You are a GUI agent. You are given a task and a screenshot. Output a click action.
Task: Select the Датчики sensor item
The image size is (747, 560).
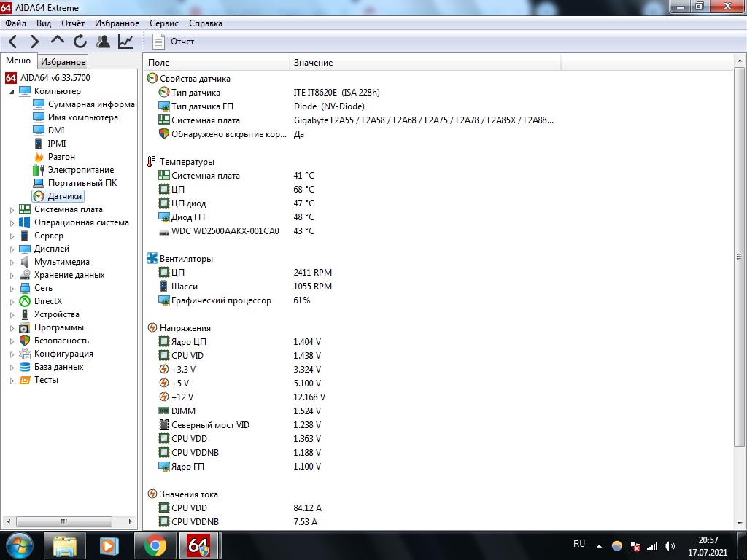click(58, 195)
